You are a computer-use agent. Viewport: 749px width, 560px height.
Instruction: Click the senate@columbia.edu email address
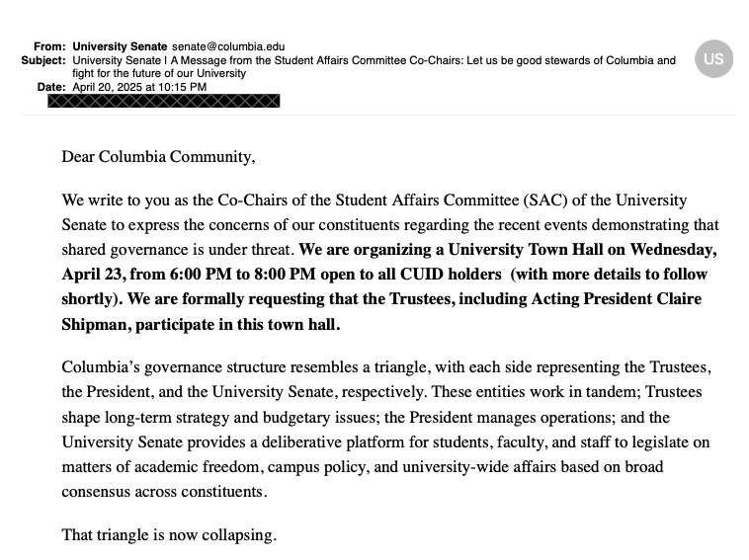228,46
